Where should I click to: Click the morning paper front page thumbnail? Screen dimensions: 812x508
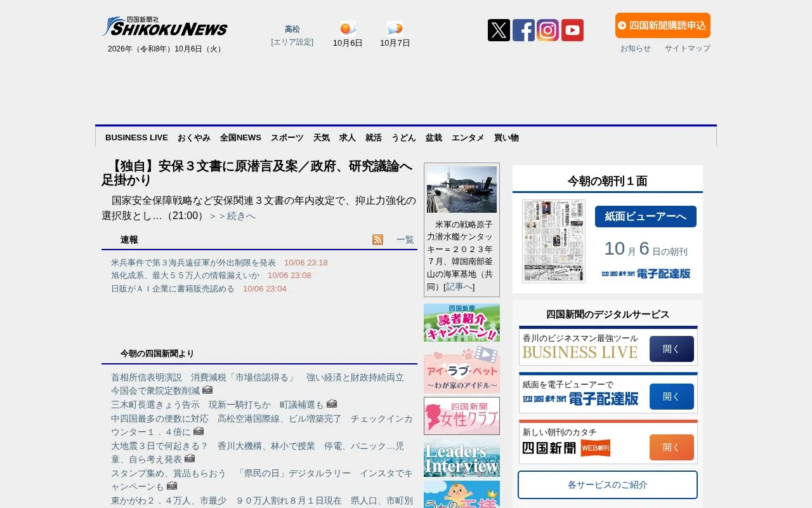[554, 241]
